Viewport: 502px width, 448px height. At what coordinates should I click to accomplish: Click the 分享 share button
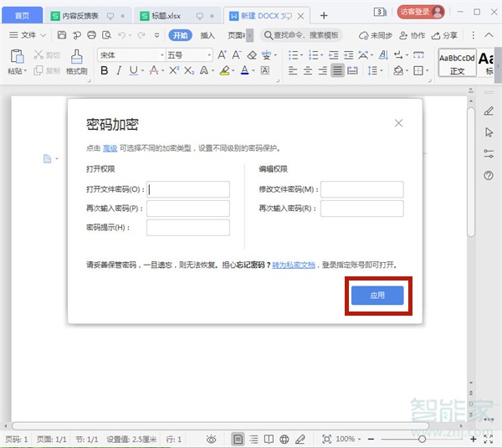[x=444, y=35]
